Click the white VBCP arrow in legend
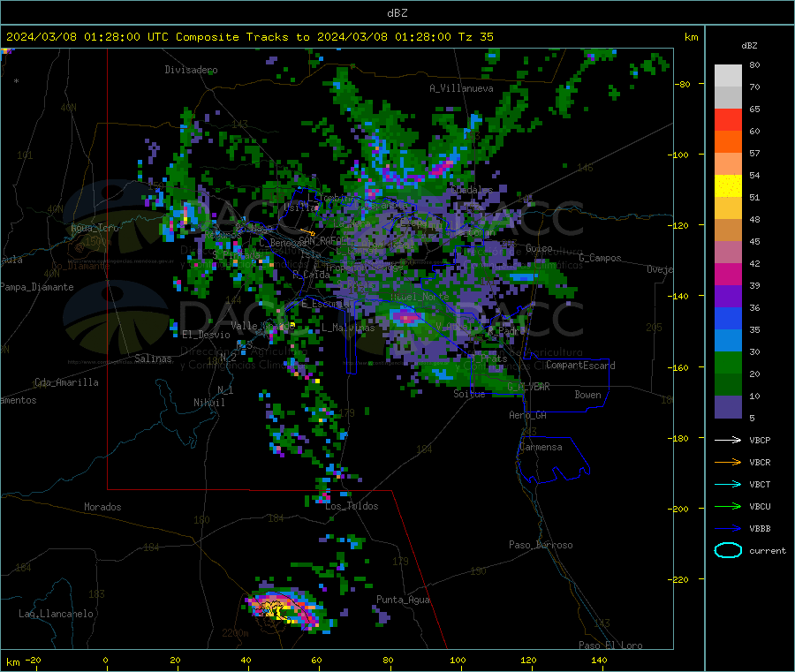The image size is (795, 672). (x=728, y=440)
